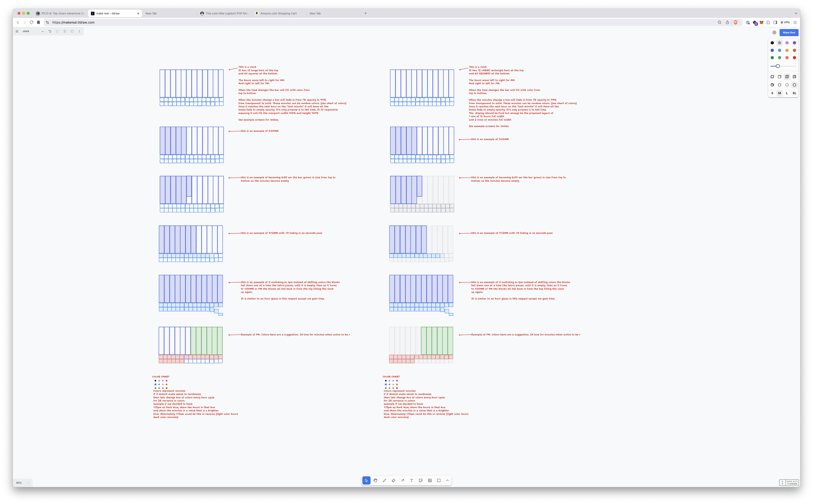
Task: Select the Image asset tool
Action: 430,480
